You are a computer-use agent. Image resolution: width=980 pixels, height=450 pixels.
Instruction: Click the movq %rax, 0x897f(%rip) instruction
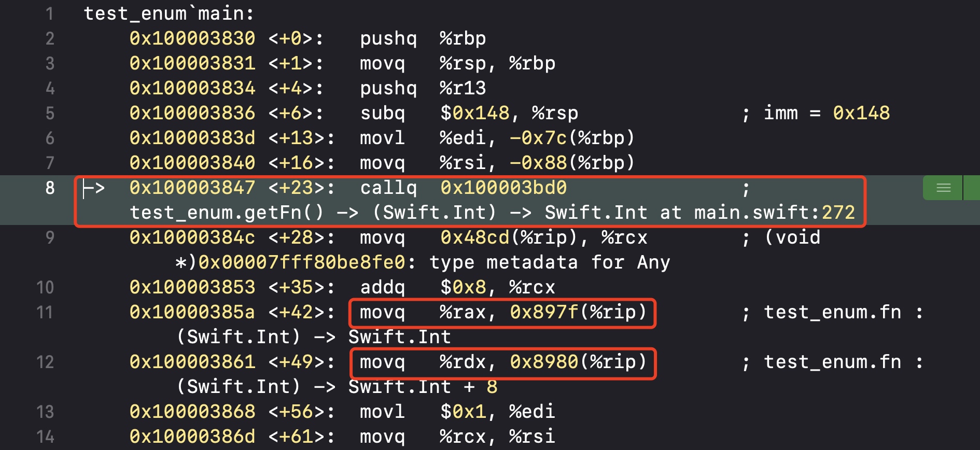pos(502,313)
